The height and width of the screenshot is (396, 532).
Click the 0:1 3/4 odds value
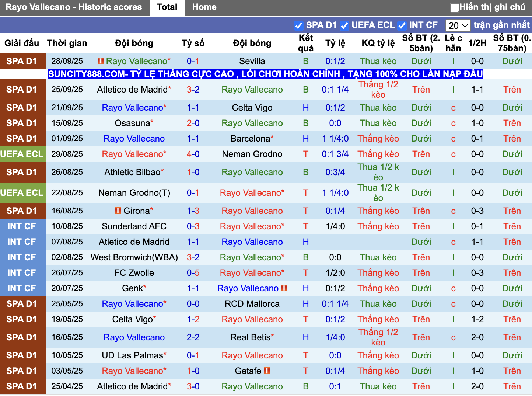[x=335, y=154]
